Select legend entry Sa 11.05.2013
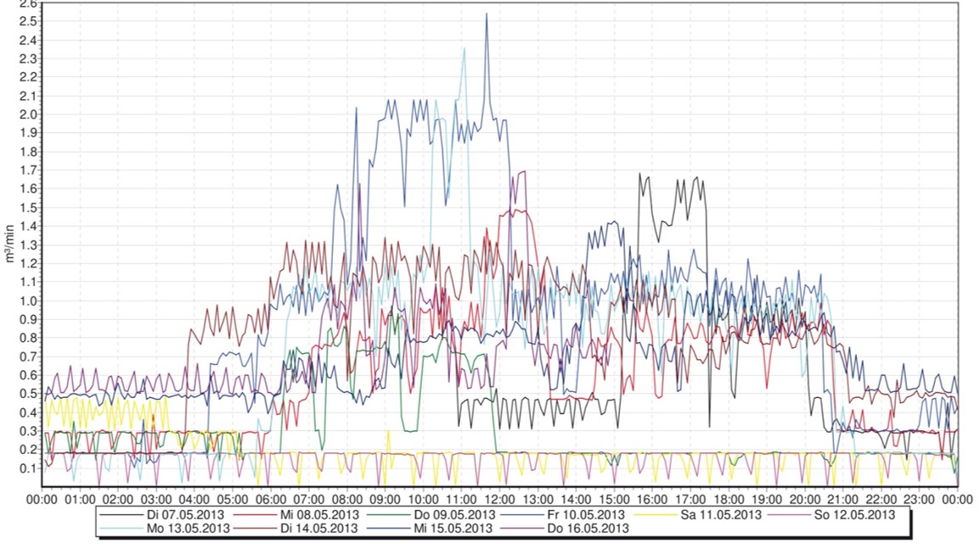 click(698, 515)
